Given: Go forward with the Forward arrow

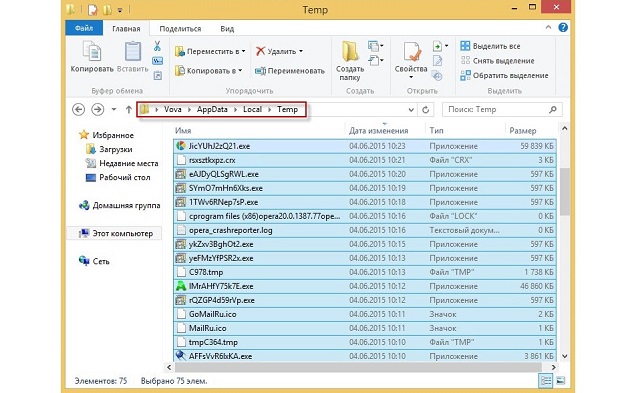Looking at the screenshot, I should click(97, 109).
